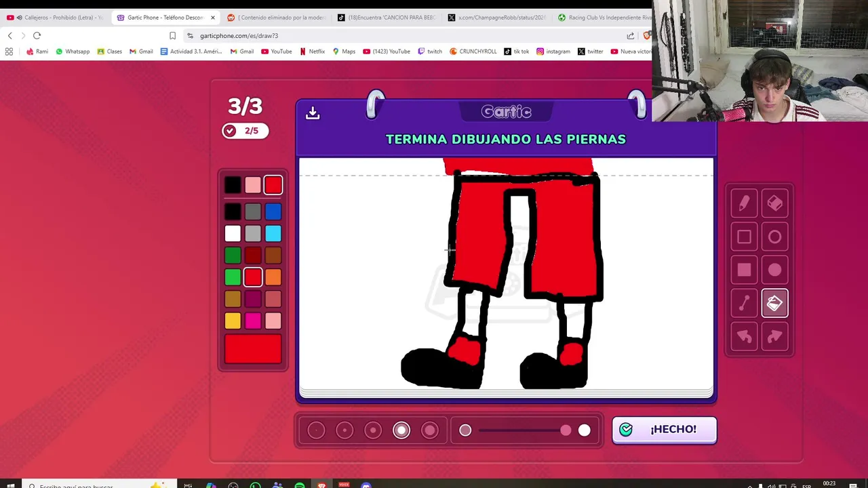
Task: Choose the fourth selected brush size
Action: pos(401,430)
